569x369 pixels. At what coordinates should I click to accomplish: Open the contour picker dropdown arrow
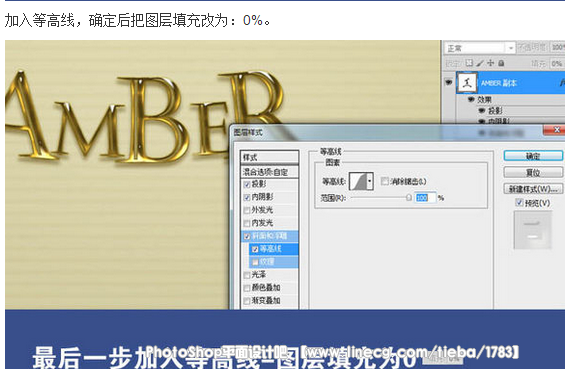tap(370, 181)
